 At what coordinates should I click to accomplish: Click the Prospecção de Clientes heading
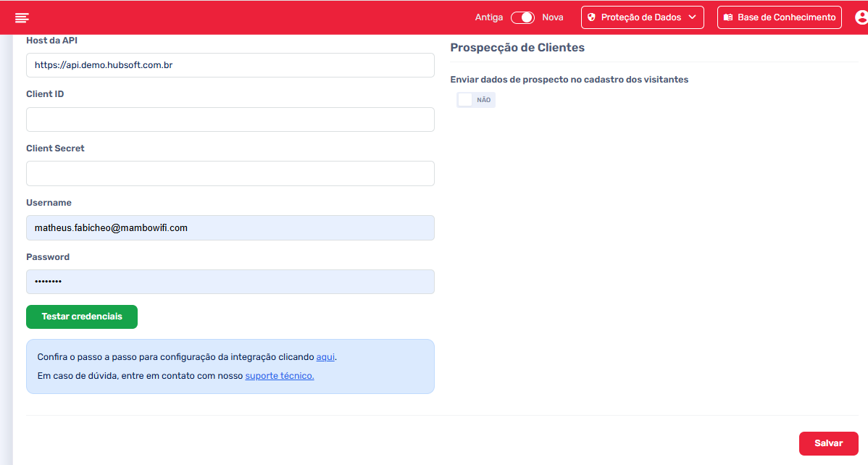(517, 48)
